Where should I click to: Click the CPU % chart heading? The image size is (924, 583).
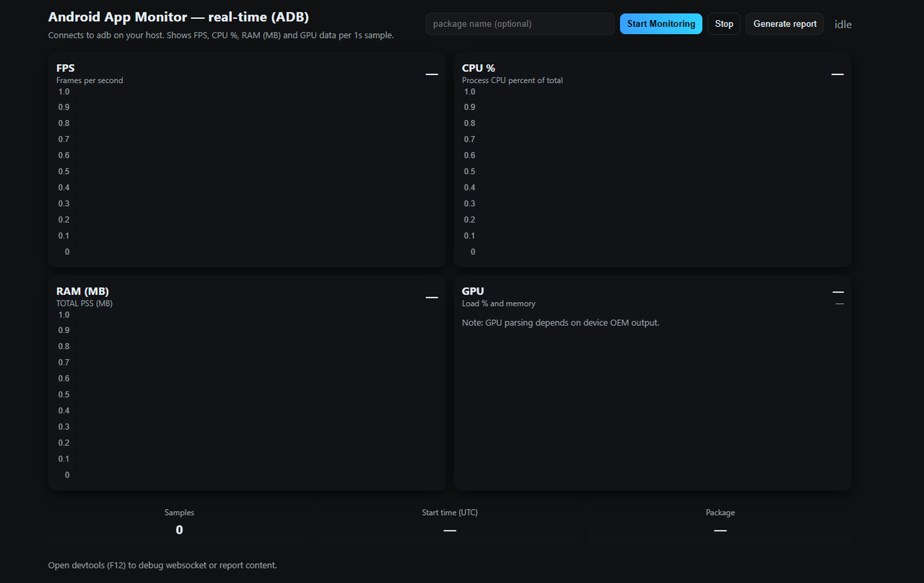pos(479,69)
